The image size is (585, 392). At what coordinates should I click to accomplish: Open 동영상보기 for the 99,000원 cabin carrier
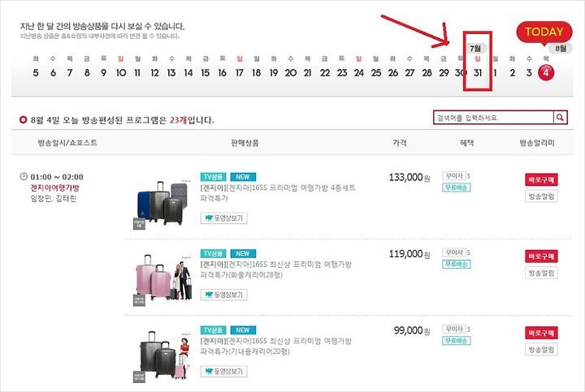[x=224, y=371]
